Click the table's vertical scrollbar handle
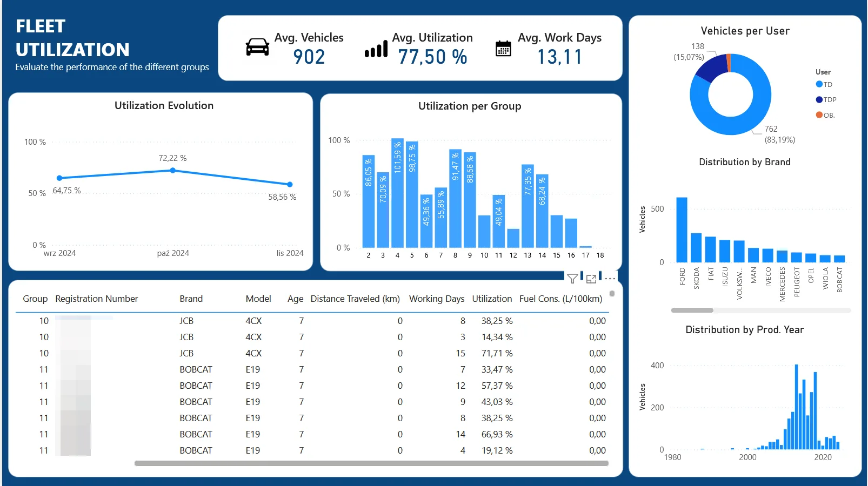Screen dimensions: 868x486 (612, 294)
